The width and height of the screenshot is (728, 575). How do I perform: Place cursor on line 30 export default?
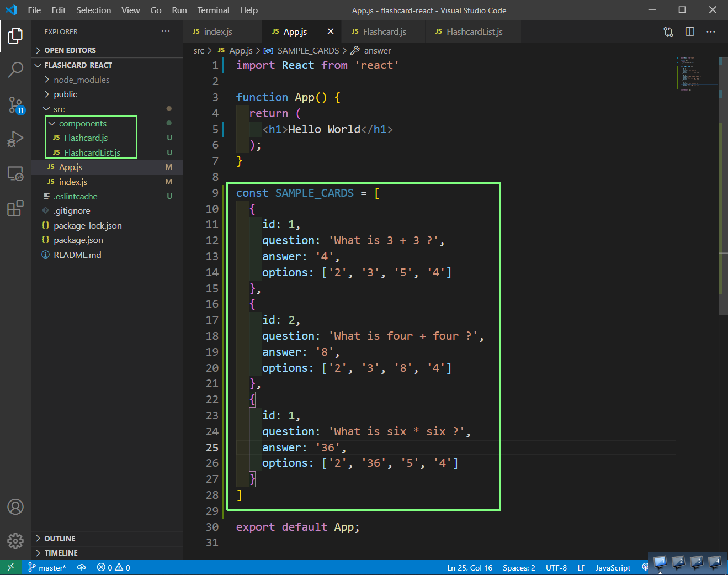tap(298, 527)
